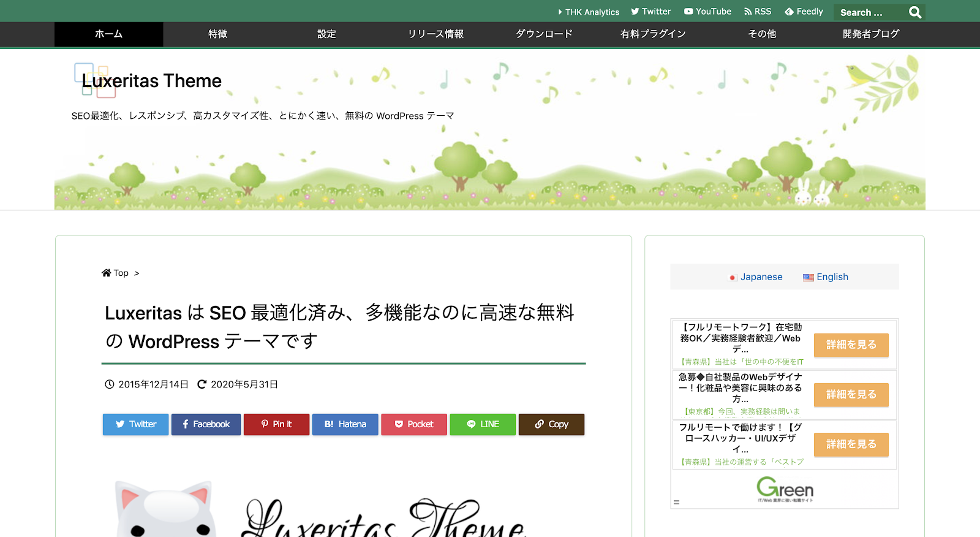Click the updated date 2020年5月31日

tap(244, 384)
